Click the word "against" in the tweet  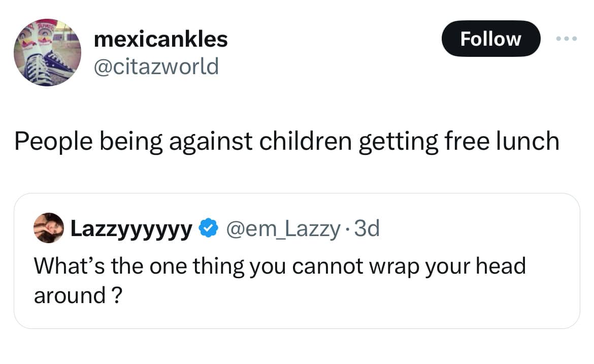point(210,141)
